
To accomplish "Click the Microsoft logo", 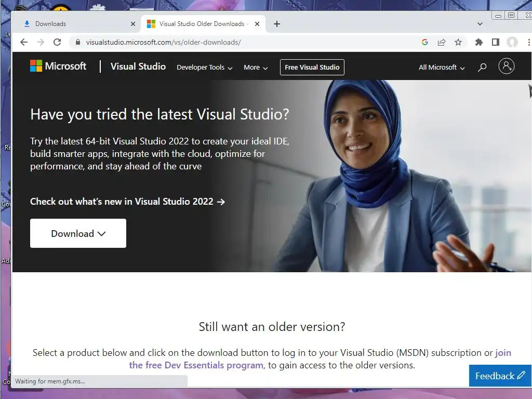I will tap(58, 66).
